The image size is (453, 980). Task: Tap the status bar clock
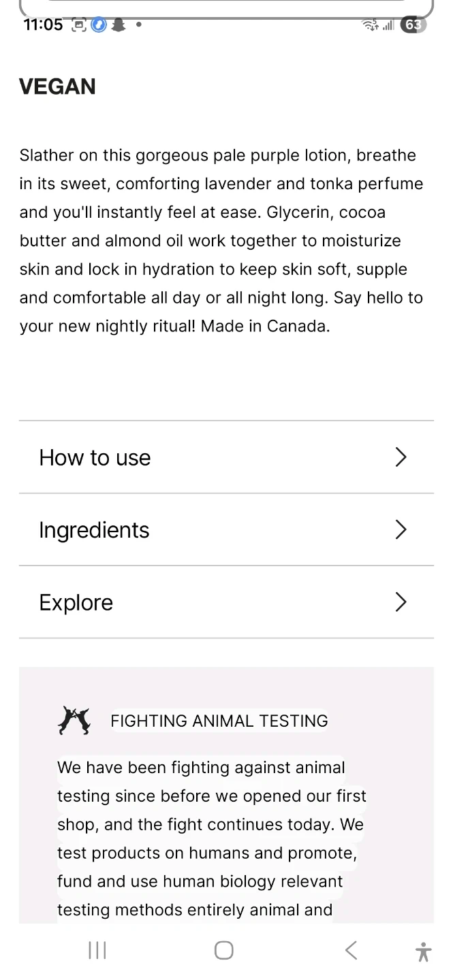pos(42,25)
